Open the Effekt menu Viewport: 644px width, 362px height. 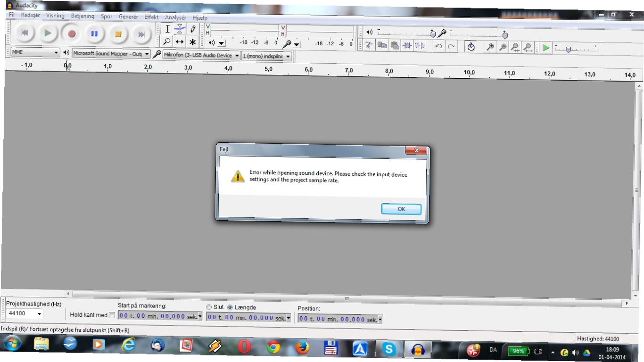[151, 17]
